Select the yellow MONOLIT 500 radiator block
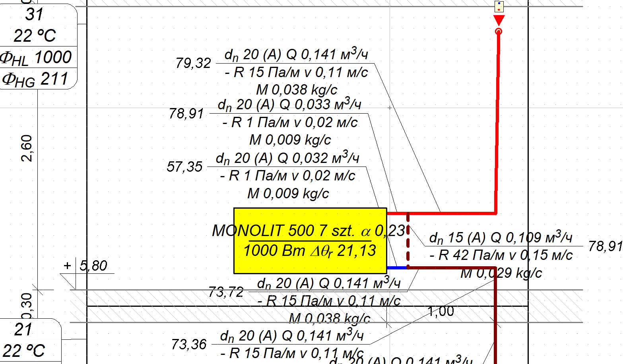623x364 pixels. (310, 240)
